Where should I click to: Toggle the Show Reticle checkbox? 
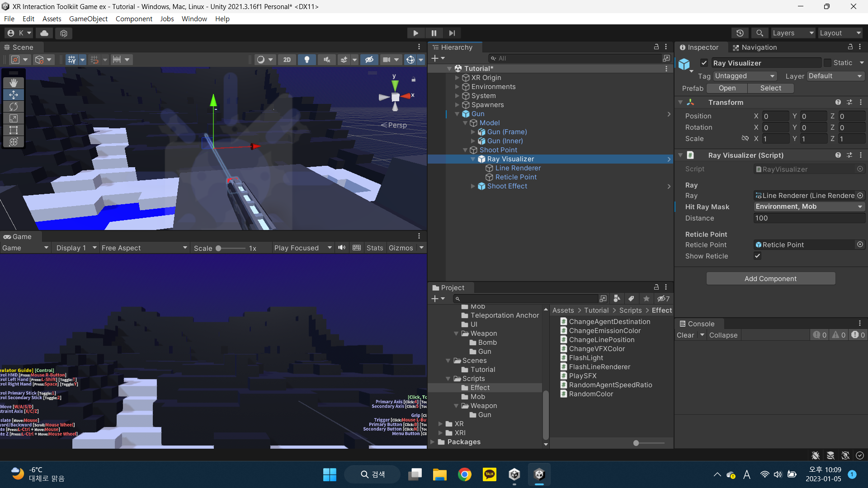(758, 256)
